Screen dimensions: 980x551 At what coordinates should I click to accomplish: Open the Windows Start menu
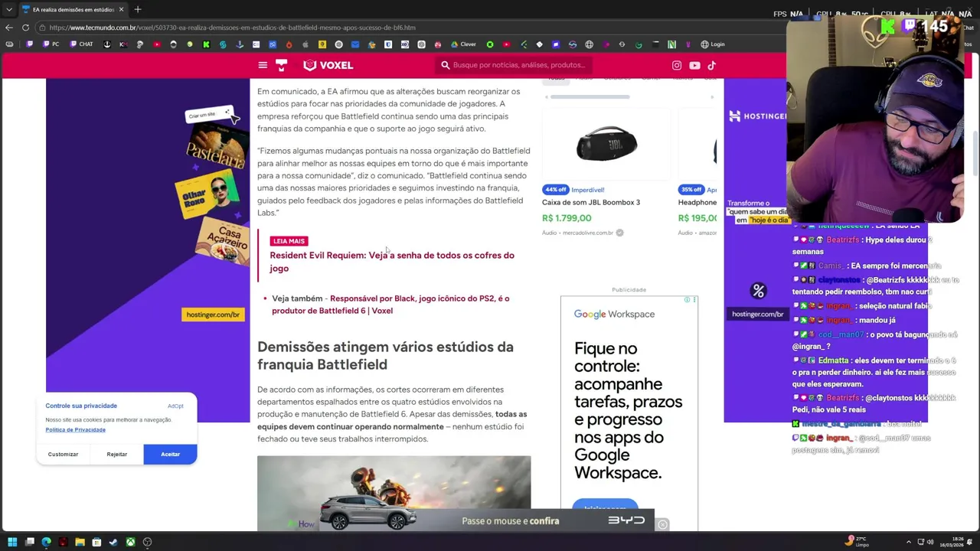12,542
